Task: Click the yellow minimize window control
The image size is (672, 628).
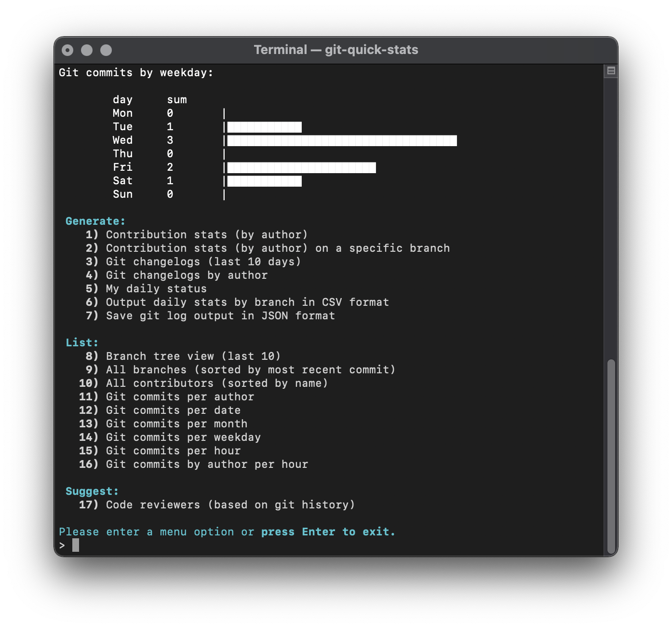Action: coord(87,50)
